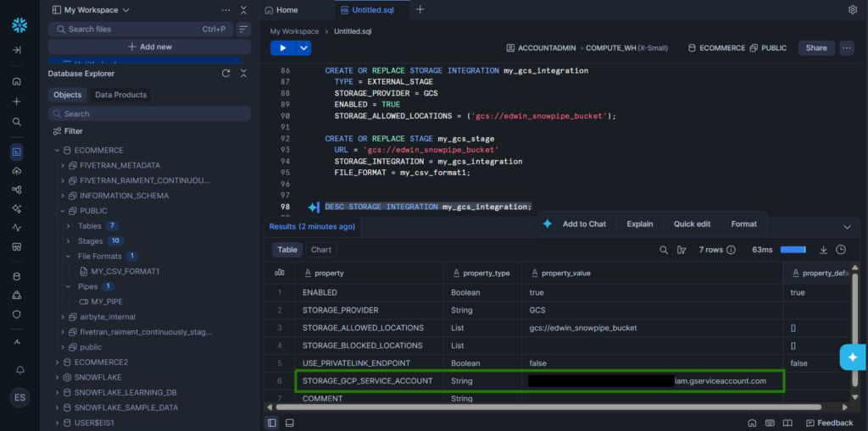
Task: Click Add new in workspace panel
Action: coord(149,47)
